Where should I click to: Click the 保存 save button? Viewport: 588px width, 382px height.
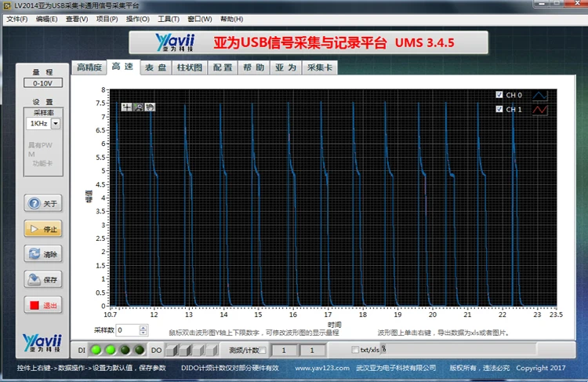pyautogui.click(x=43, y=279)
